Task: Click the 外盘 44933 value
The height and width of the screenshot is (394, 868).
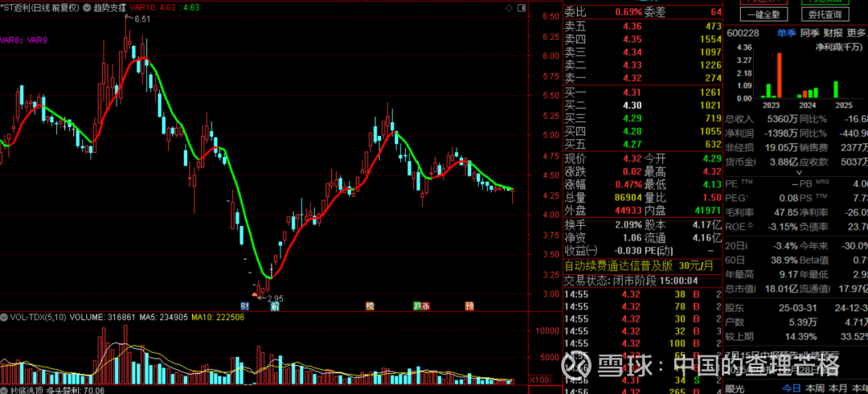Action: [x=628, y=211]
